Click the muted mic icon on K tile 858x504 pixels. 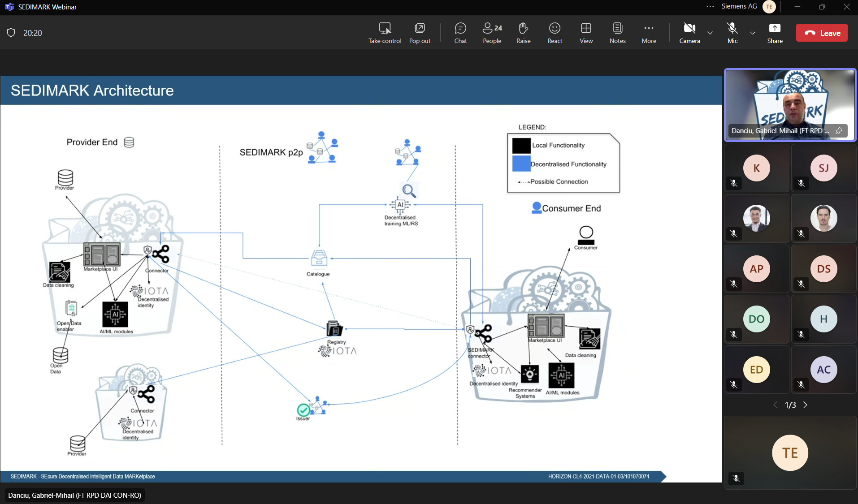[x=734, y=183]
